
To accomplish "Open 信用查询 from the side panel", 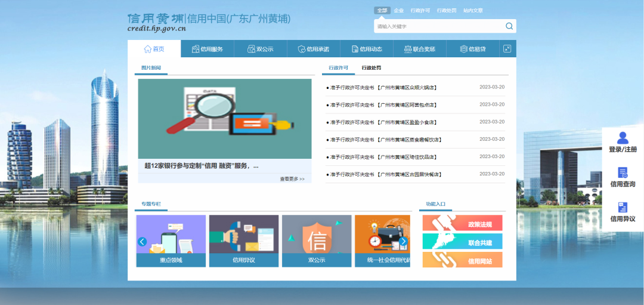I will (x=623, y=177).
